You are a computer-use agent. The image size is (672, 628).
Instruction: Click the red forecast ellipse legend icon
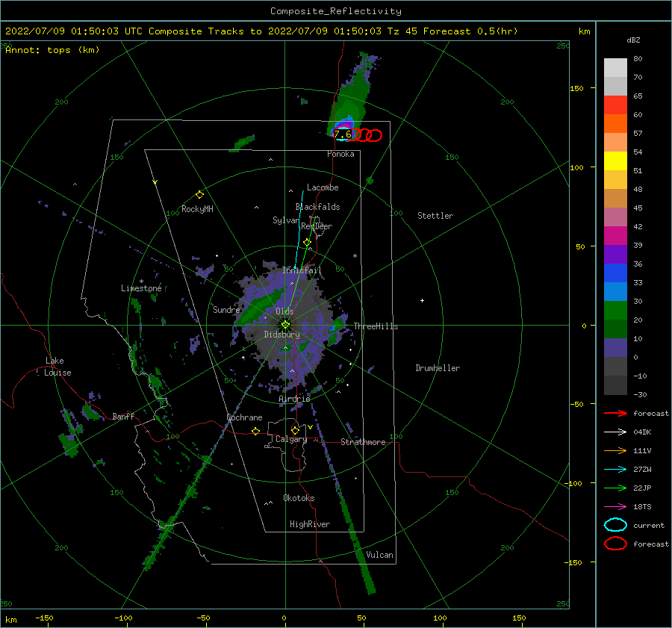coord(615,544)
